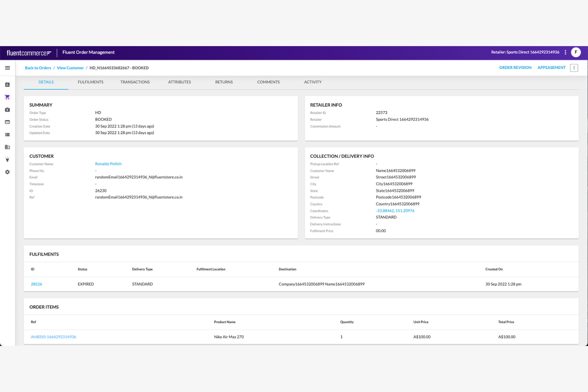Switch to the Fulfilments tab

[x=91, y=82]
